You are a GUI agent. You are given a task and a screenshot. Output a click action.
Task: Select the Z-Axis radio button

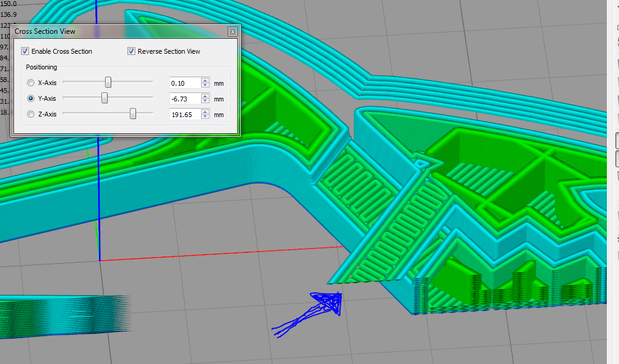[x=31, y=114]
